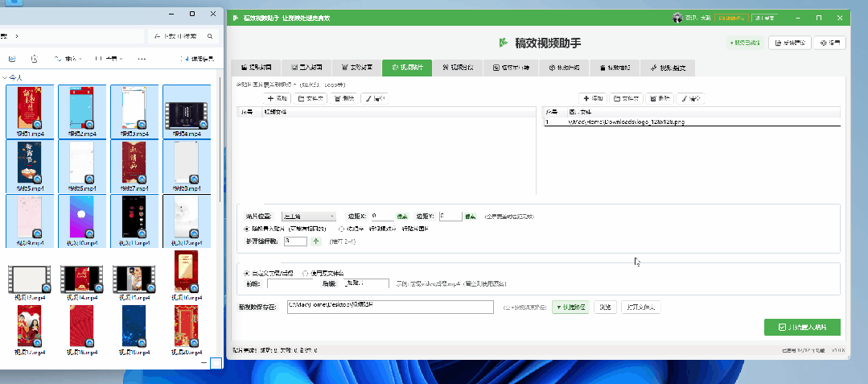Select the 视频1.mp4 thumbnail in File Explorer
This screenshot has height=384, width=868.
[31, 109]
